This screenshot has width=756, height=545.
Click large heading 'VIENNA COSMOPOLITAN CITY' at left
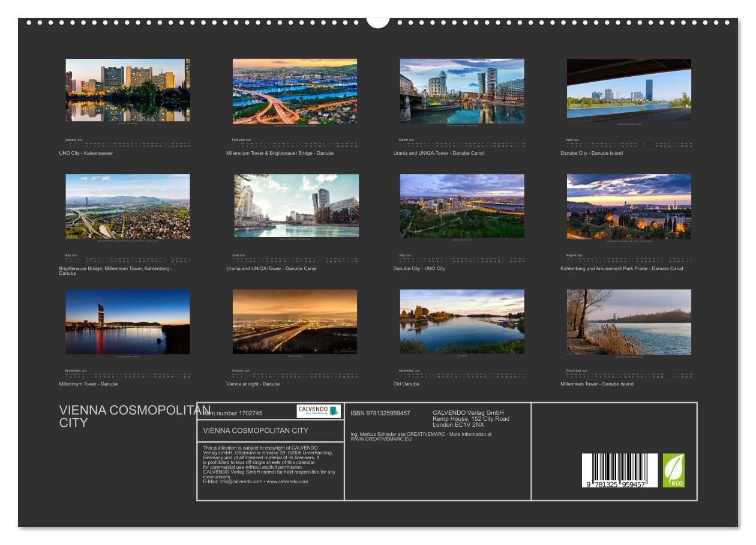coord(135,416)
